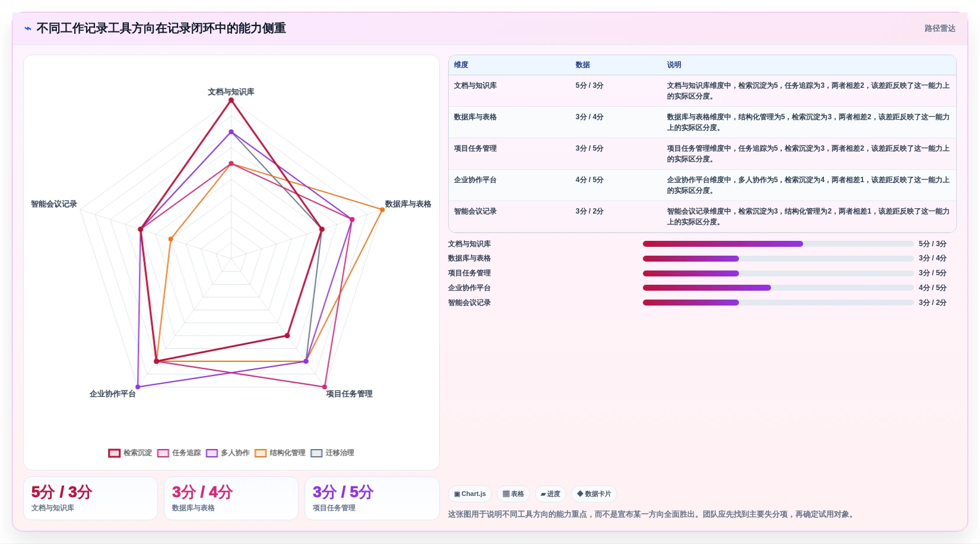Screen dimensions: 980x544
Task: Click the 数据 column header
Action: (x=582, y=65)
